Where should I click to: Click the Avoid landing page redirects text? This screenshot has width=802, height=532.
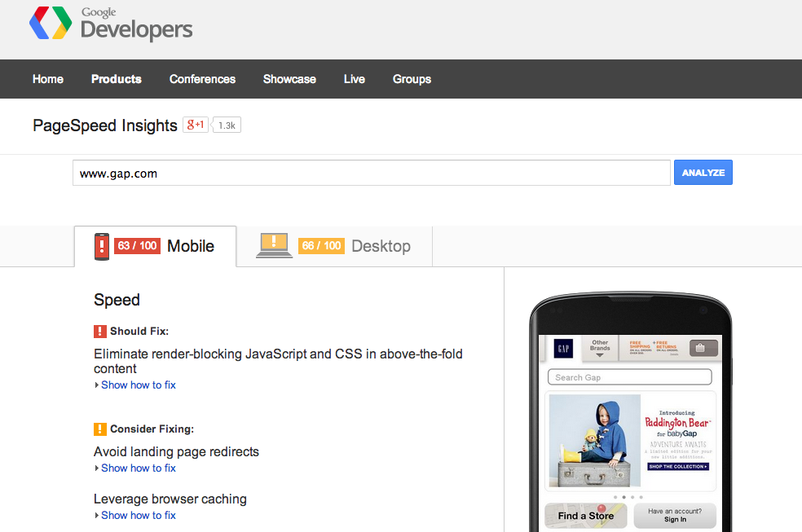click(177, 452)
